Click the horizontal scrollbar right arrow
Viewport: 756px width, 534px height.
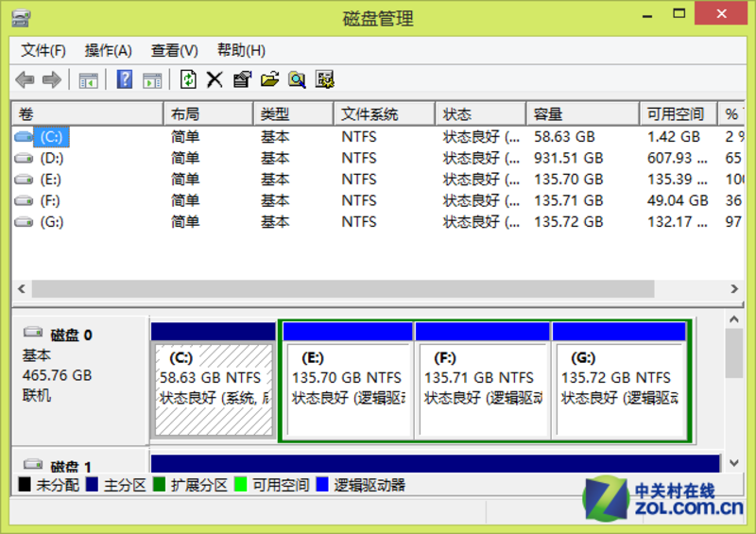pyautogui.click(x=734, y=289)
